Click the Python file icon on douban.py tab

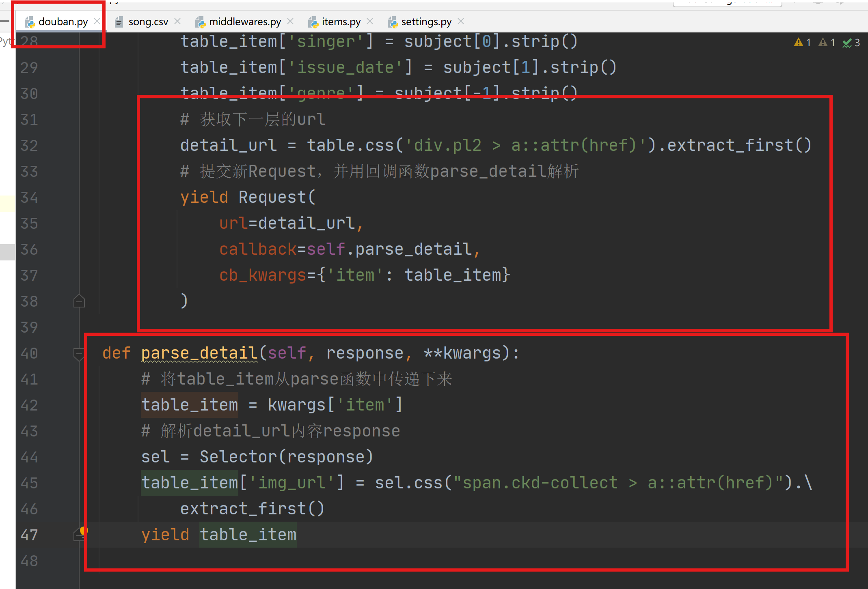[x=30, y=22]
